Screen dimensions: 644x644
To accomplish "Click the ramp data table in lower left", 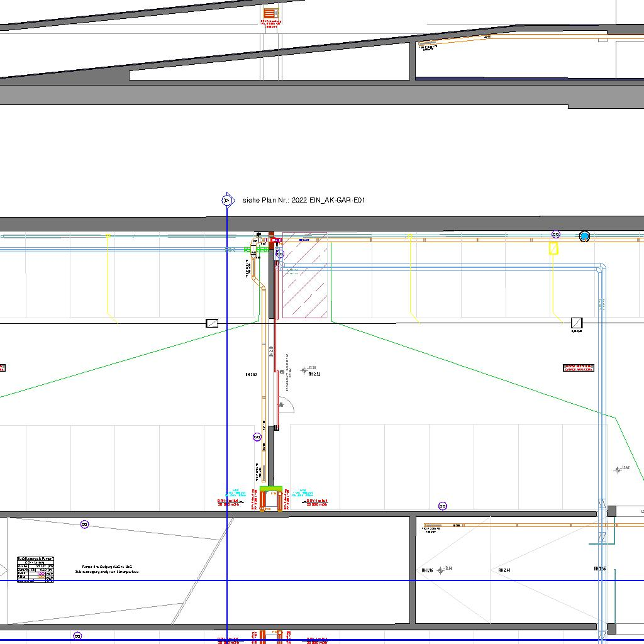I will 35,569.
